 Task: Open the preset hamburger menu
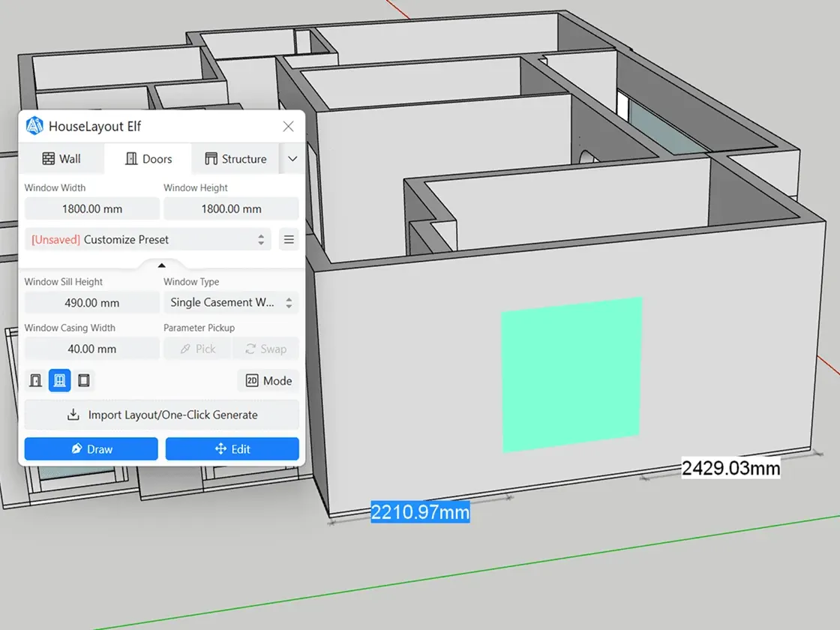point(288,240)
